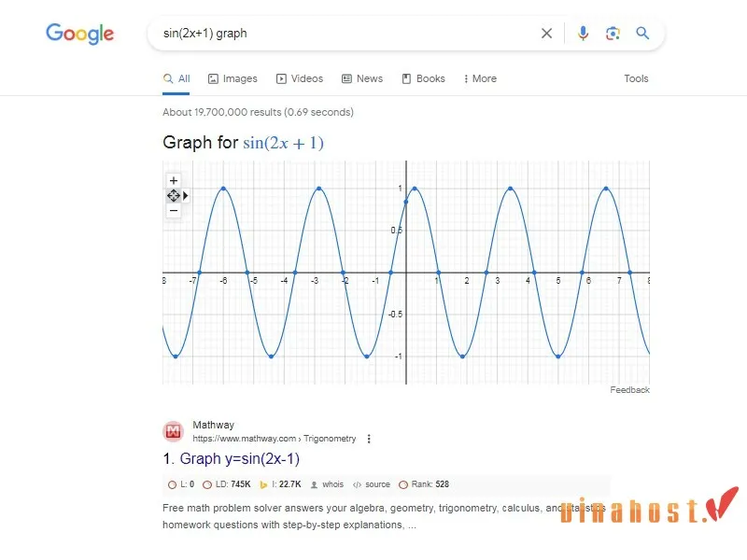Screen dimensions: 747x560
Task: Zoom in on the graph with plus
Action: pyautogui.click(x=174, y=180)
